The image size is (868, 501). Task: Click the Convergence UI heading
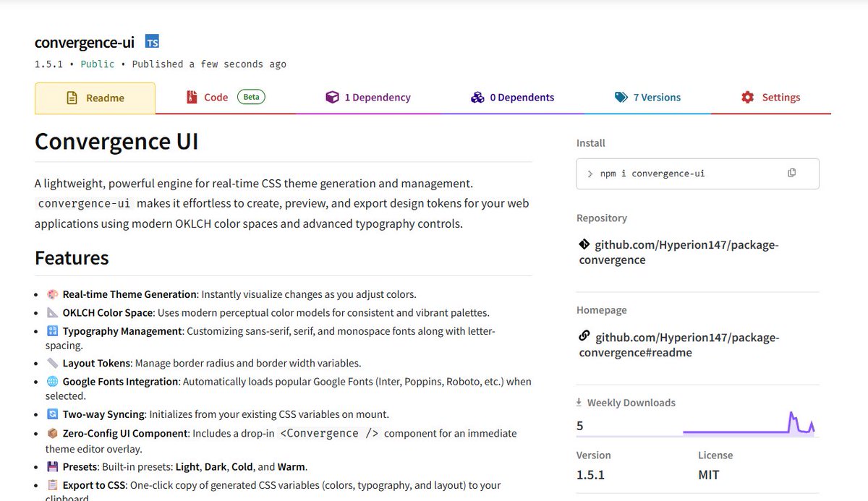click(116, 141)
